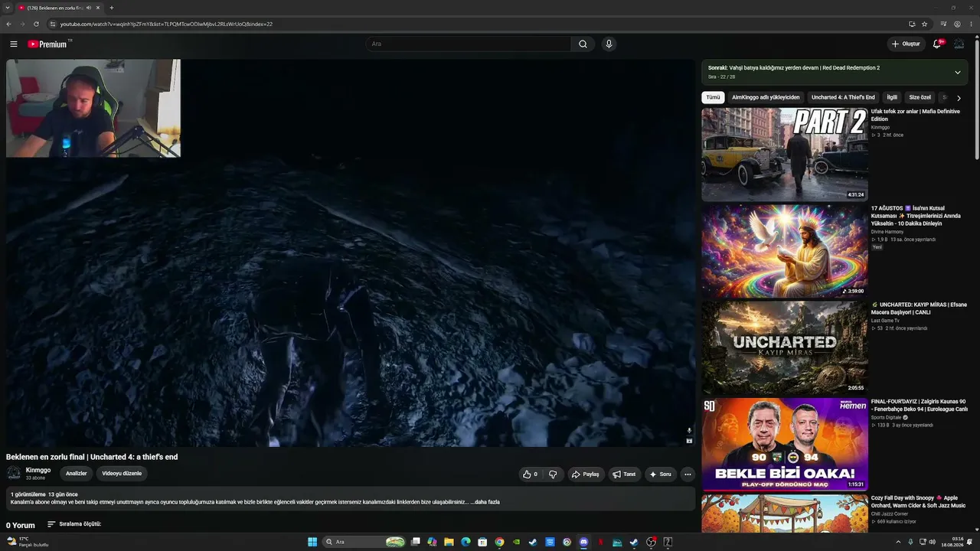
Task: Switch to the YouTube browser tab
Action: click(59, 8)
